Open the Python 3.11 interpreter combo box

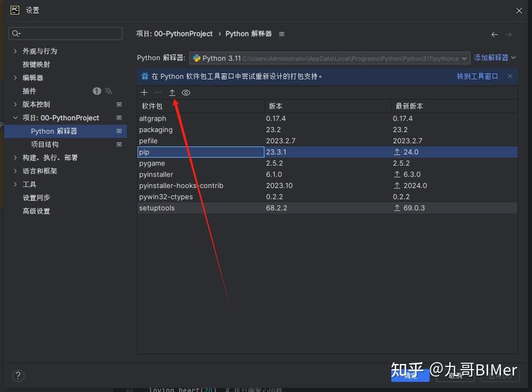click(330, 59)
